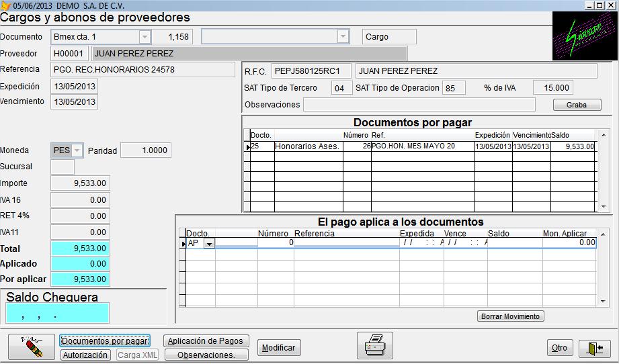This screenshot has height=364, width=619.
Task: Click the Observaciones. button
Action: pyautogui.click(x=206, y=355)
